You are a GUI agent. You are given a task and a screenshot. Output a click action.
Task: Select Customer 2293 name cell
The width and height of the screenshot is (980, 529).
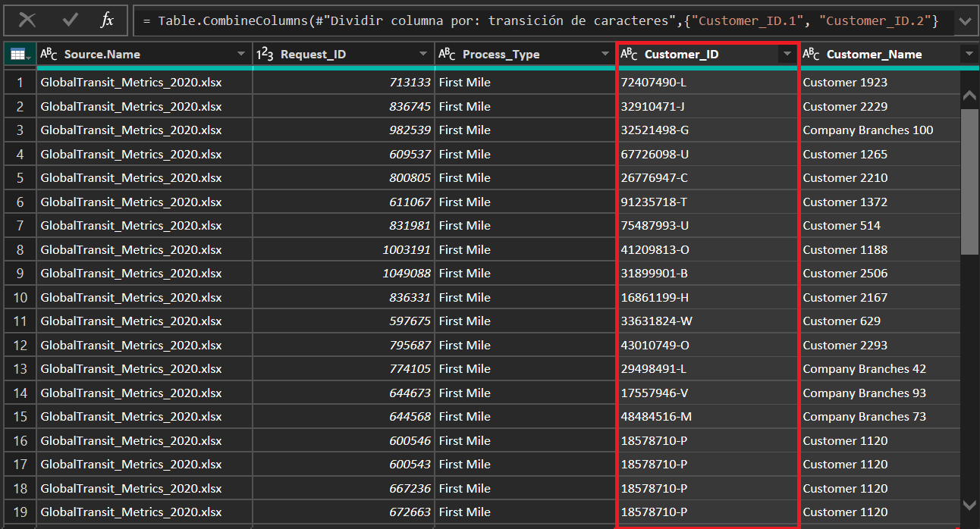880,345
